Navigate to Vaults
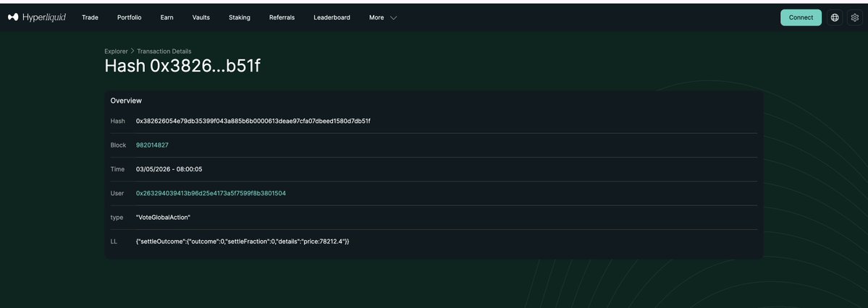868x308 pixels. (201, 17)
